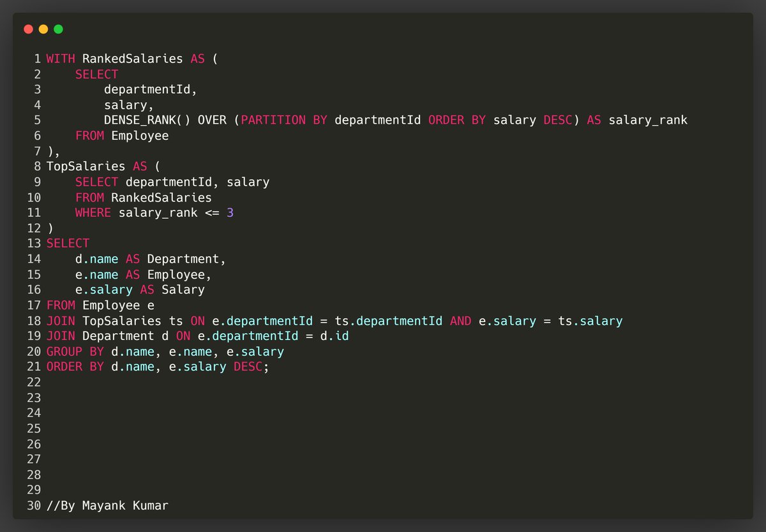Click the green maximize dot

point(58,29)
